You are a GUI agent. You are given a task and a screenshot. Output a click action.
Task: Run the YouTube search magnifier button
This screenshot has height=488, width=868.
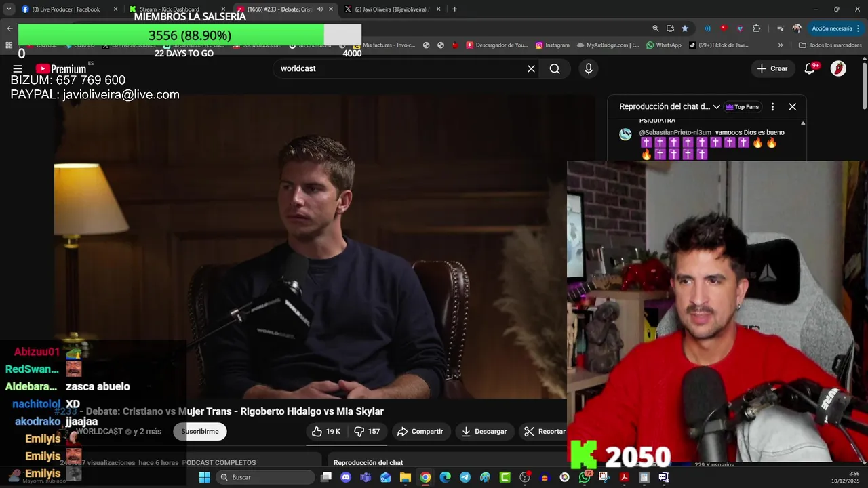click(x=555, y=68)
